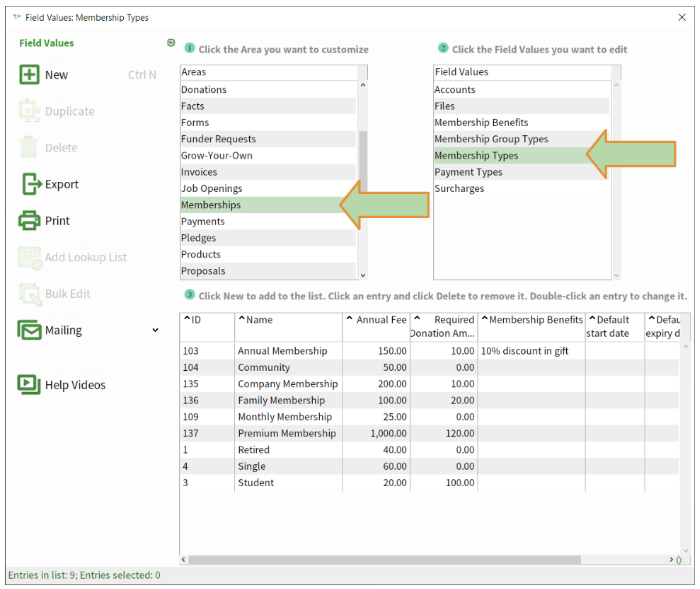700x589 pixels.
Task: Select Payment Types field value
Action: click(521, 172)
